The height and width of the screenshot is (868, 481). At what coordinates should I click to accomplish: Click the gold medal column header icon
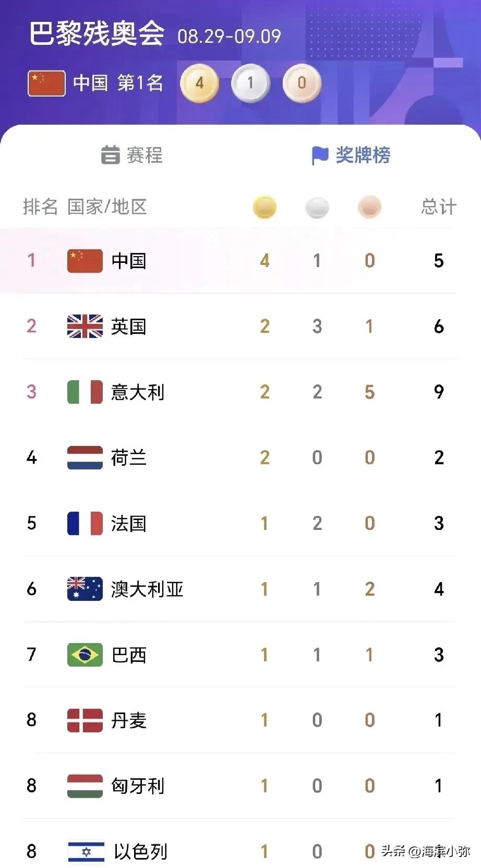click(x=264, y=207)
